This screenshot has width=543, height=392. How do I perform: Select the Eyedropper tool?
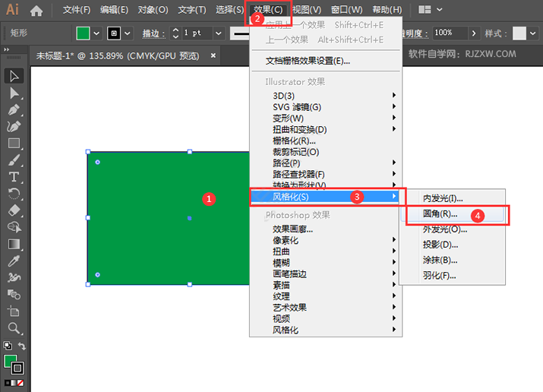[14, 261]
